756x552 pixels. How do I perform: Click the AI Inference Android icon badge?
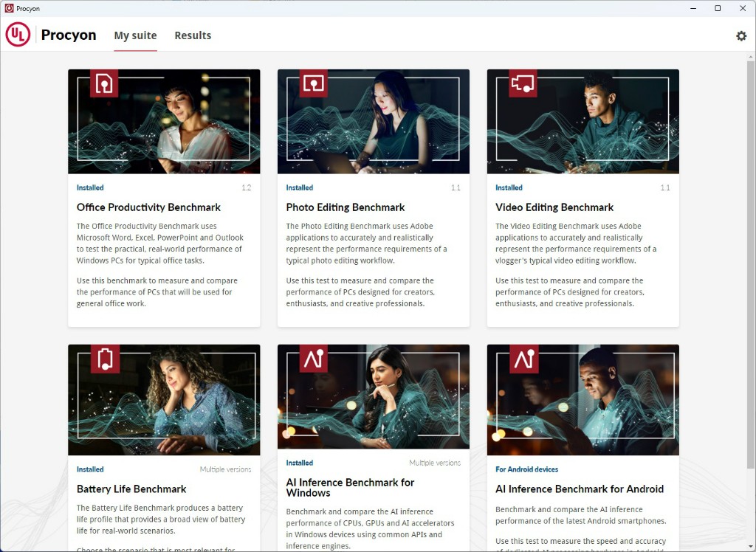click(x=523, y=358)
